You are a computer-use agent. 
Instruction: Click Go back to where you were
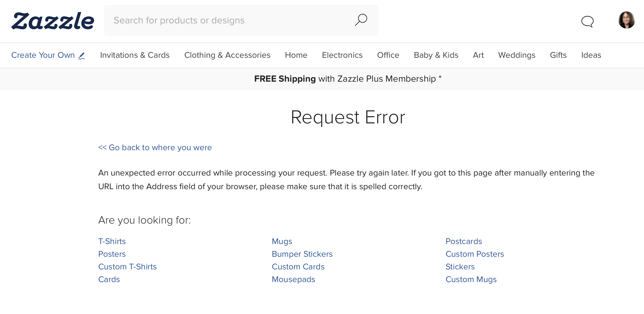[x=155, y=147]
